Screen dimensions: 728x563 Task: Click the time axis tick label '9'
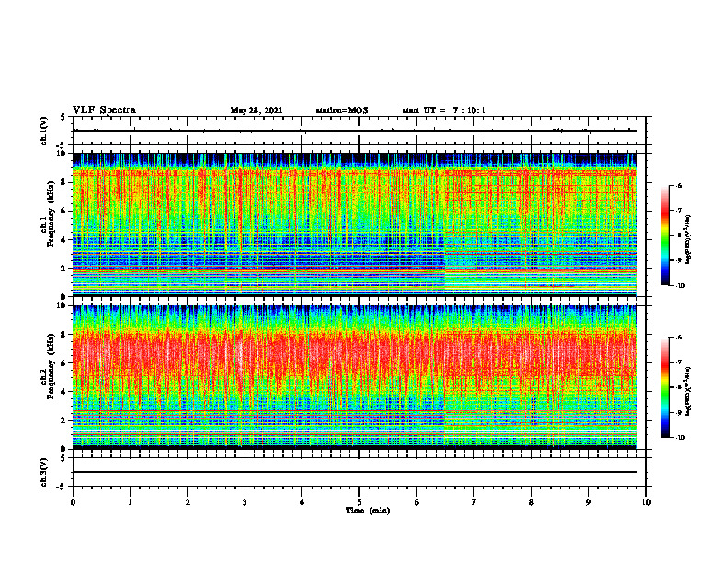pyautogui.click(x=588, y=502)
